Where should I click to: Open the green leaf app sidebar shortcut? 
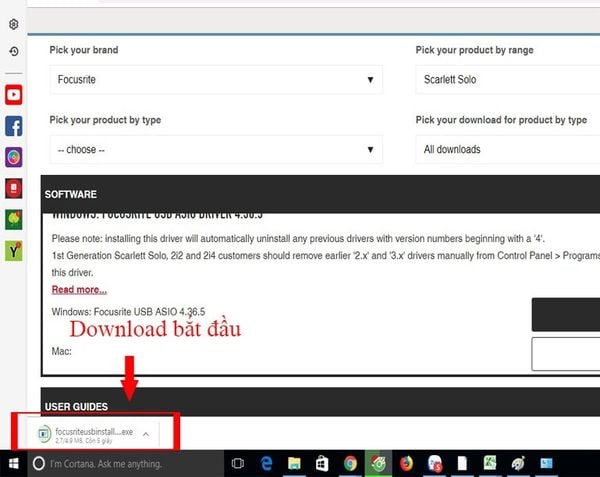[14, 220]
